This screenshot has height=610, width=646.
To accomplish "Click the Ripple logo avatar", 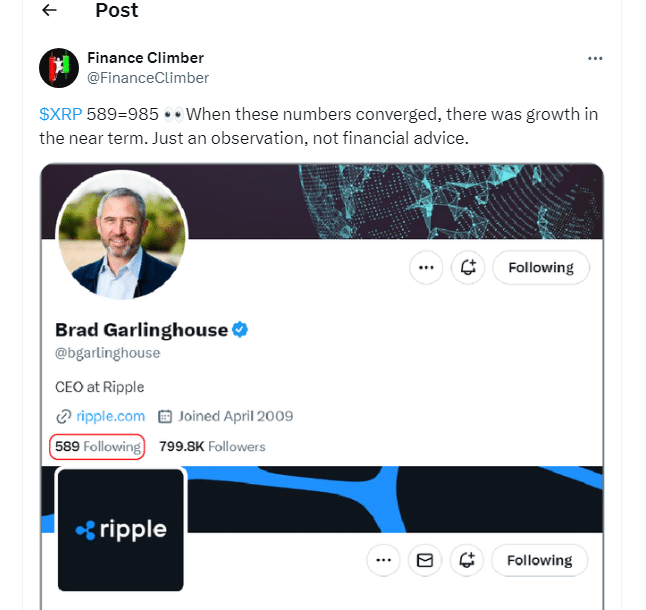I will [121, 530].
